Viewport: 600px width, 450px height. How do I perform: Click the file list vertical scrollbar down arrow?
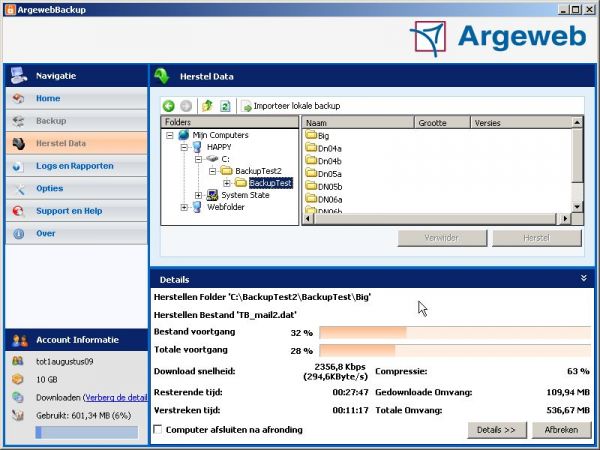(x=577, y=207)
